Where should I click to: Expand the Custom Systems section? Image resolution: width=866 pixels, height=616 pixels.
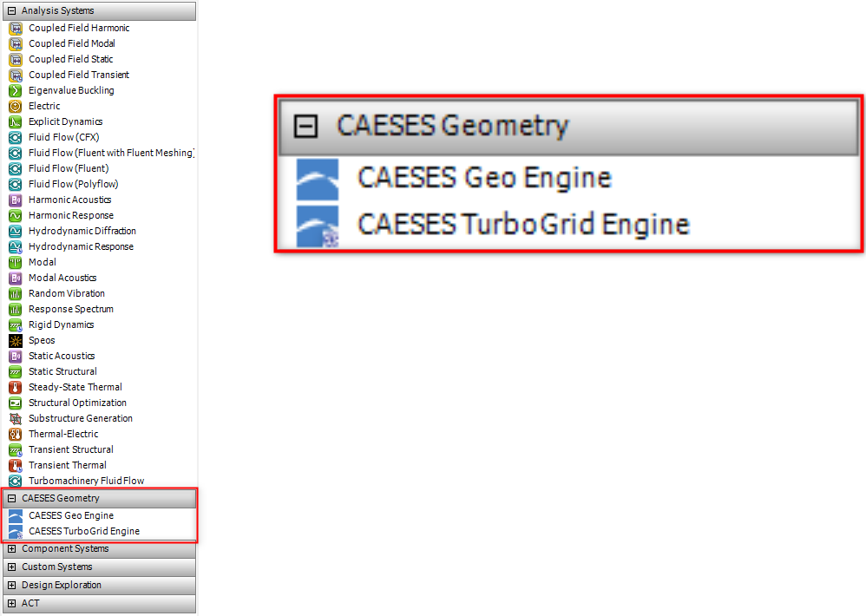[x=11, y=567]
